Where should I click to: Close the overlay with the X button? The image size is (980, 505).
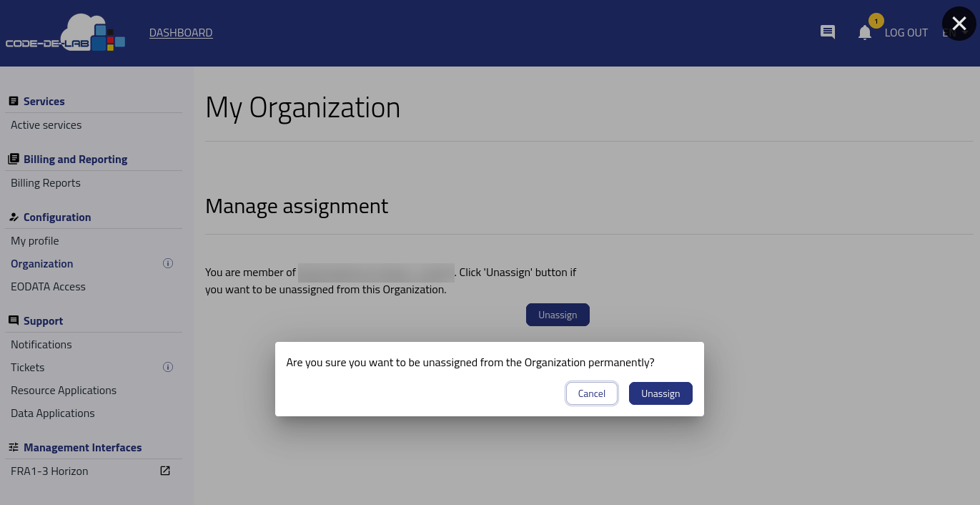959,24
